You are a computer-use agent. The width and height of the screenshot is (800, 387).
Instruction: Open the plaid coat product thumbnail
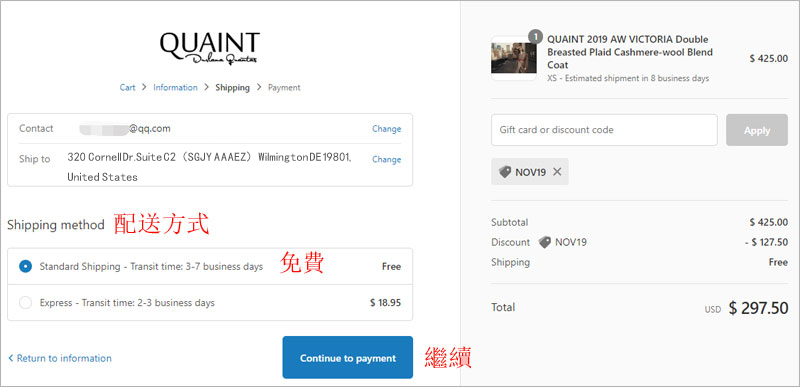point(514,58)
